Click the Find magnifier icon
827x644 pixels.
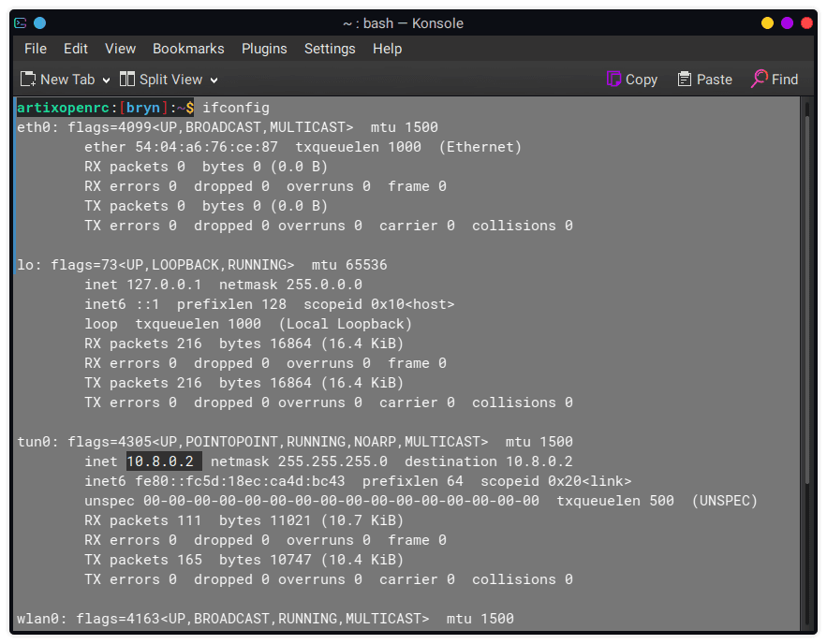[759, 79]
